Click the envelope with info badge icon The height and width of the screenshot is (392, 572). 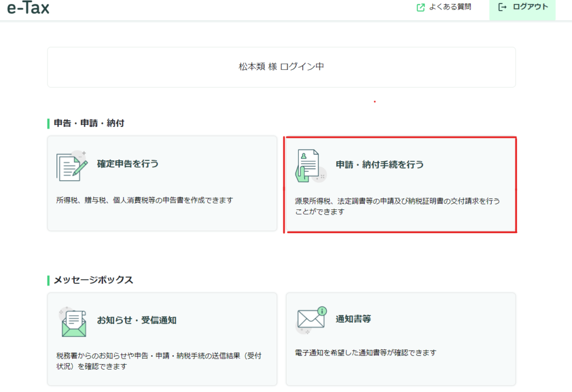[x=312, y=319]
